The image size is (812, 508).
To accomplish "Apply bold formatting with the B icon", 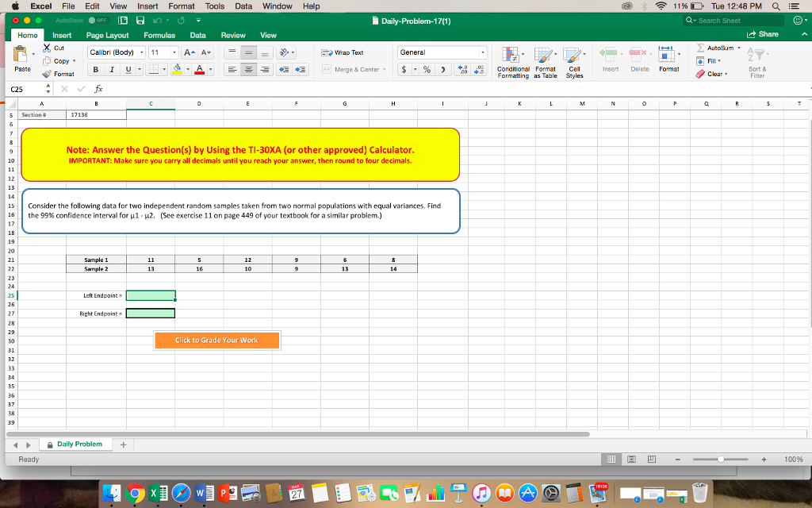I will pos(94,71).
